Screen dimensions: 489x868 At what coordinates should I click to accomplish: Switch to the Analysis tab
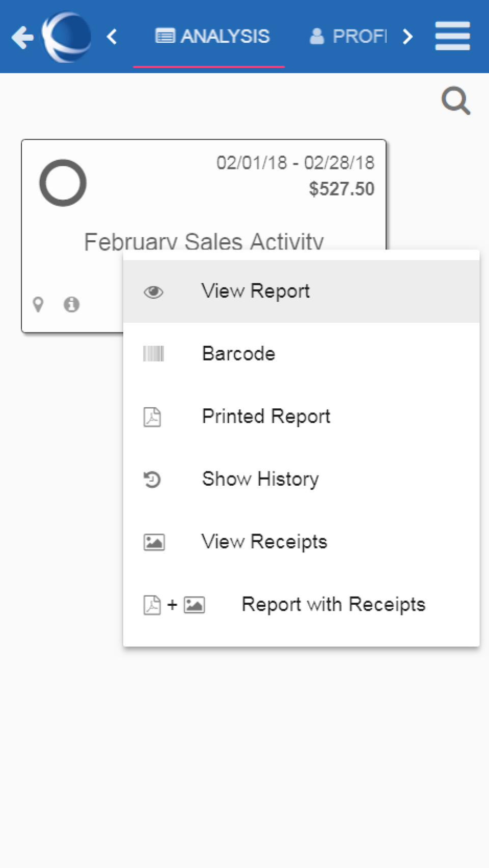click(x=212, y=37)
